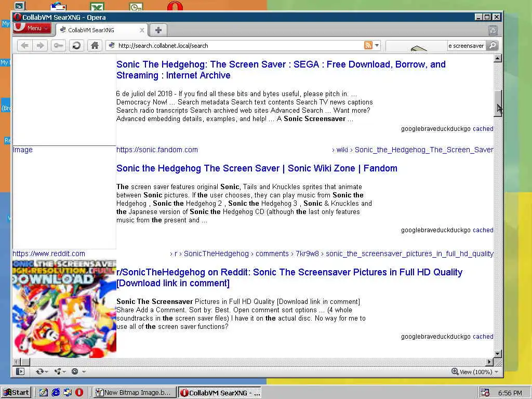The width and height of the screenshot is (532, 399).
Task: Click the Opera Unite icon in status bar
Action: (58, 371)
